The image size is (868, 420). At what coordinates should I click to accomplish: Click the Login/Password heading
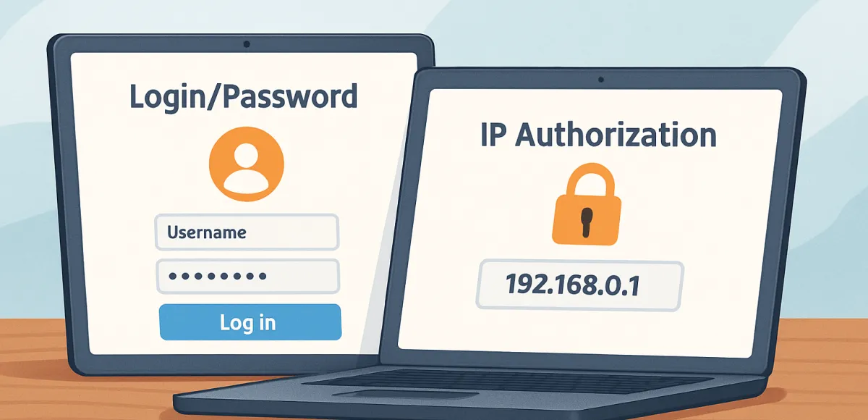(x=243, y=96)
